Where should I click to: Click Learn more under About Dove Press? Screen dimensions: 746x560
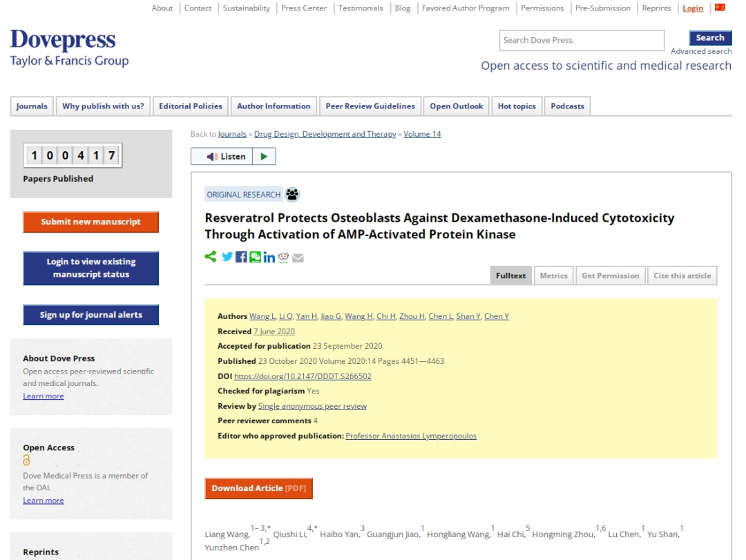[x=44, y=396]
